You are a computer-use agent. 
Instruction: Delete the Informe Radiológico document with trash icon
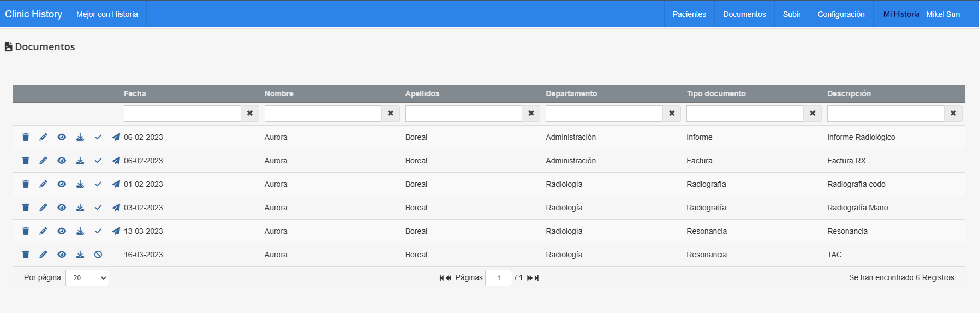click(x=26, y=137)
